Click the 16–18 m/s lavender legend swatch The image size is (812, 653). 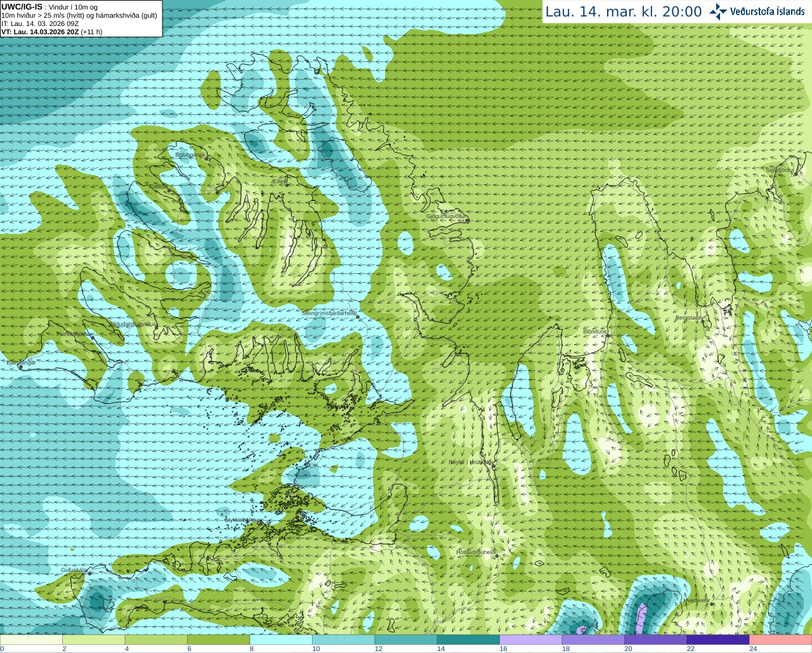[531, 640]
